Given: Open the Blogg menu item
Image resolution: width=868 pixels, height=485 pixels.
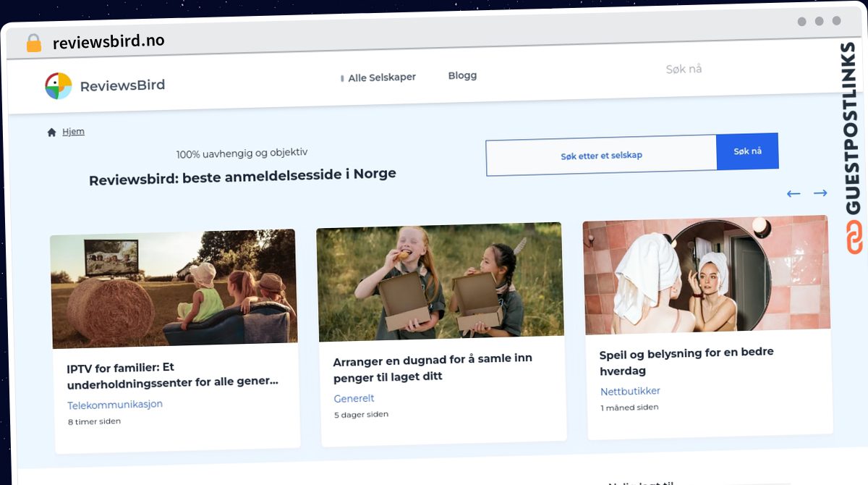Looking at the screenshot, I should pos(462,75).
